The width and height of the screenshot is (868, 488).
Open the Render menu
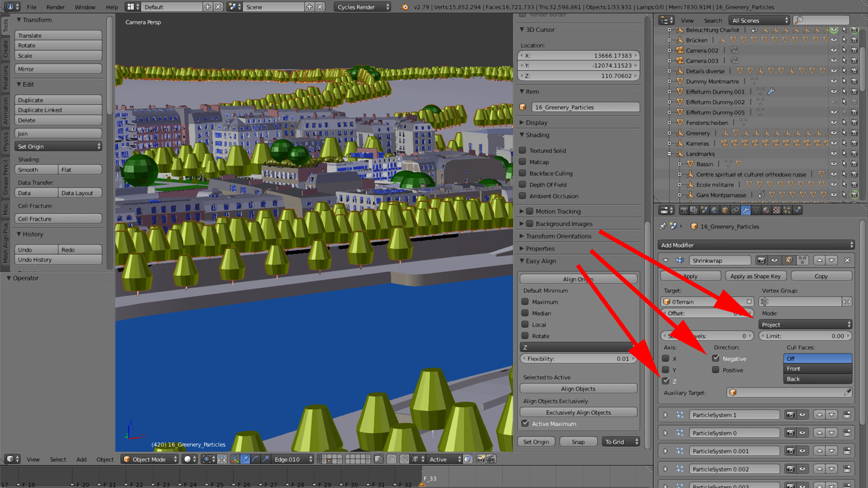point(55,7)
